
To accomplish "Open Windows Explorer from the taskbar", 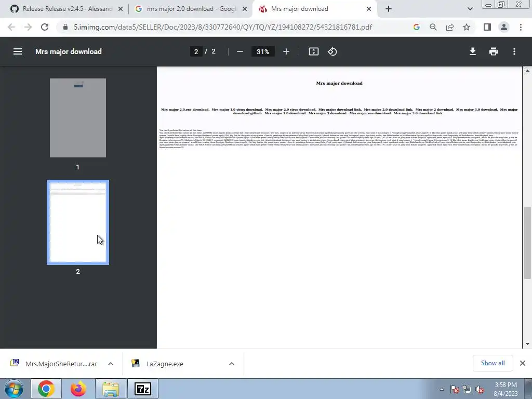I will pyautogui.click(x=111, y=389).
